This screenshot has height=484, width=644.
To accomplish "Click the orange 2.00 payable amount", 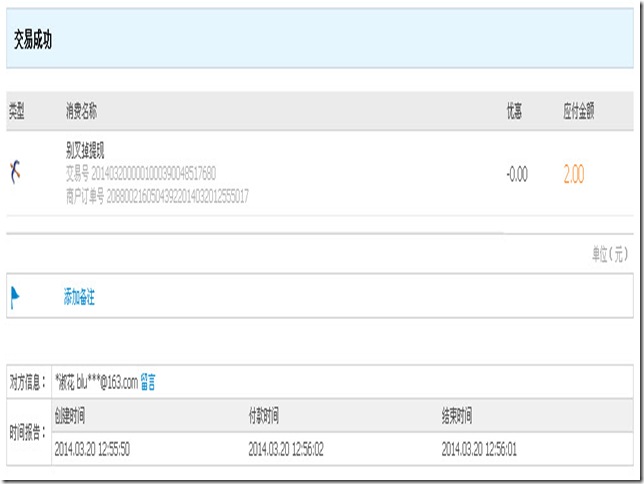I will point(573,174).
